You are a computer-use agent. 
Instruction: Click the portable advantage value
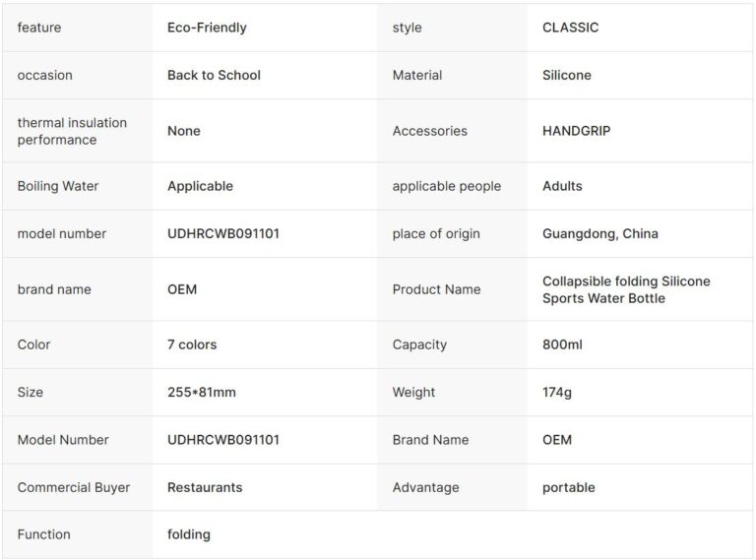coord(569,487)
